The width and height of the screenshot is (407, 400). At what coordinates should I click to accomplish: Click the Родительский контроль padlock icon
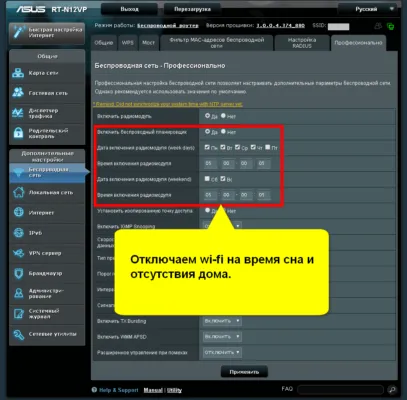tap(18, 133)
